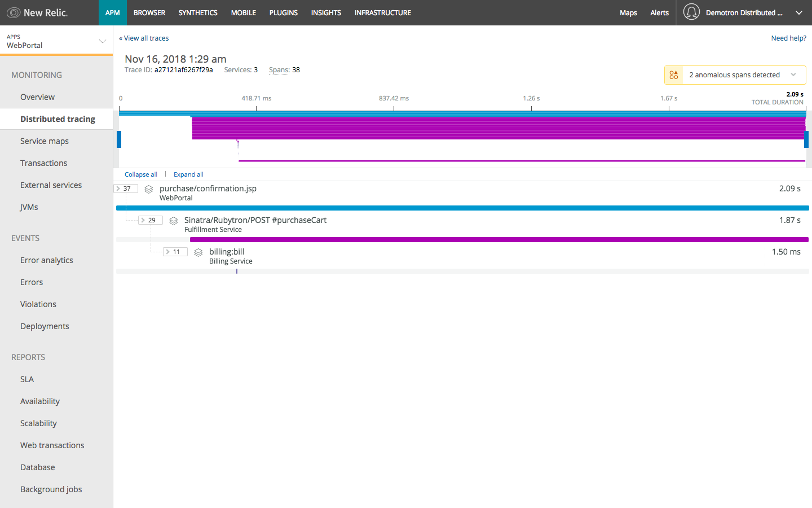Click the 2.09 s total duration label
This screenshot has width=812, height=508.
coord(795,94)
